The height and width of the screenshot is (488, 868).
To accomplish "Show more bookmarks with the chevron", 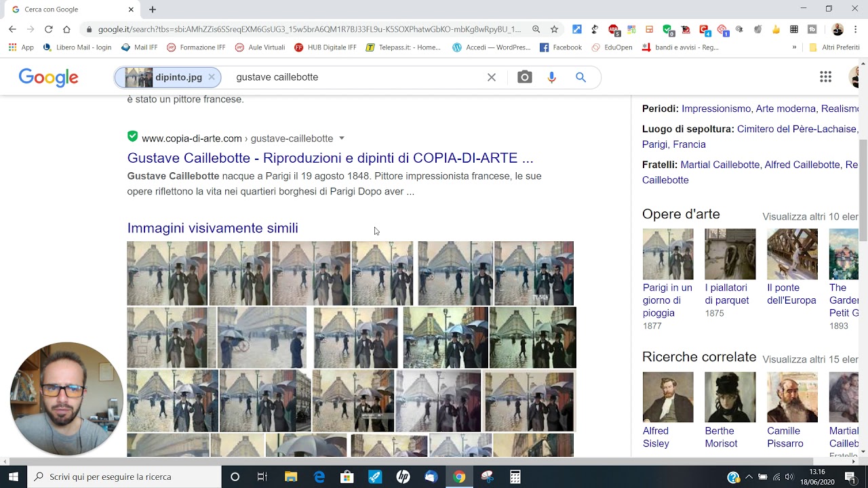I will 794,47.
